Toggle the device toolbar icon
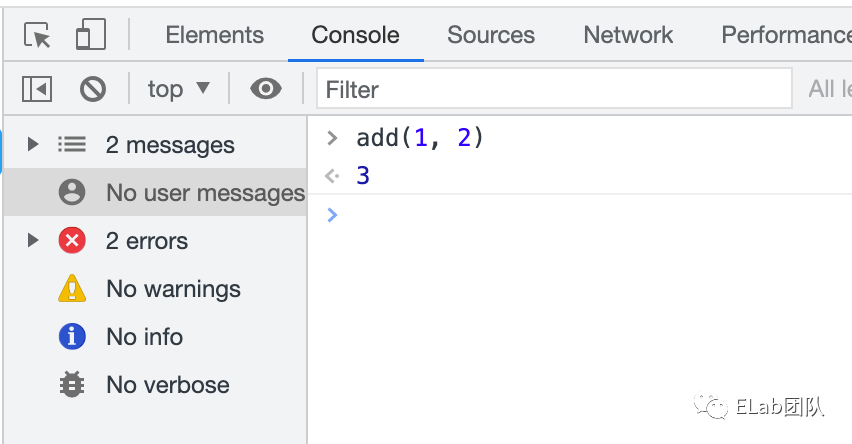This screenshot has height=444, width=852. click(90, 36)
